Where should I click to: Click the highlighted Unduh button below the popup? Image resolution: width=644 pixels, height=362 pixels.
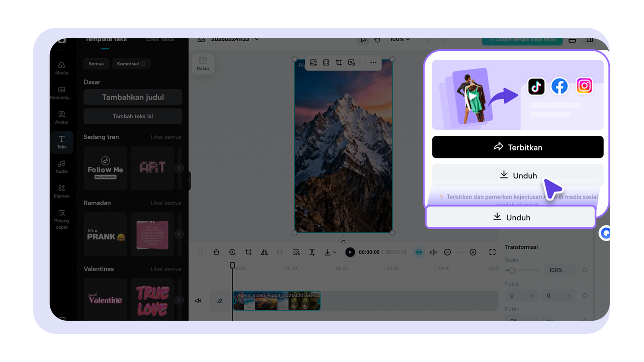tap(511, 217)
